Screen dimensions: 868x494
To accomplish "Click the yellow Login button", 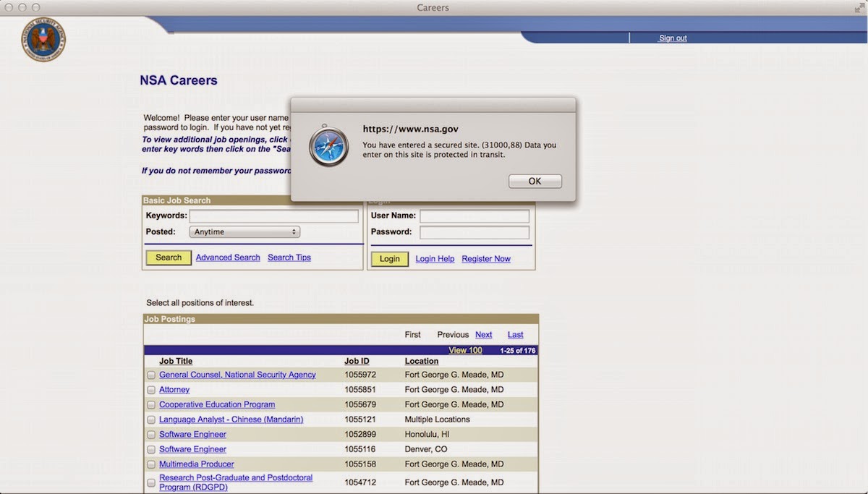I will (x=390, y=259).
